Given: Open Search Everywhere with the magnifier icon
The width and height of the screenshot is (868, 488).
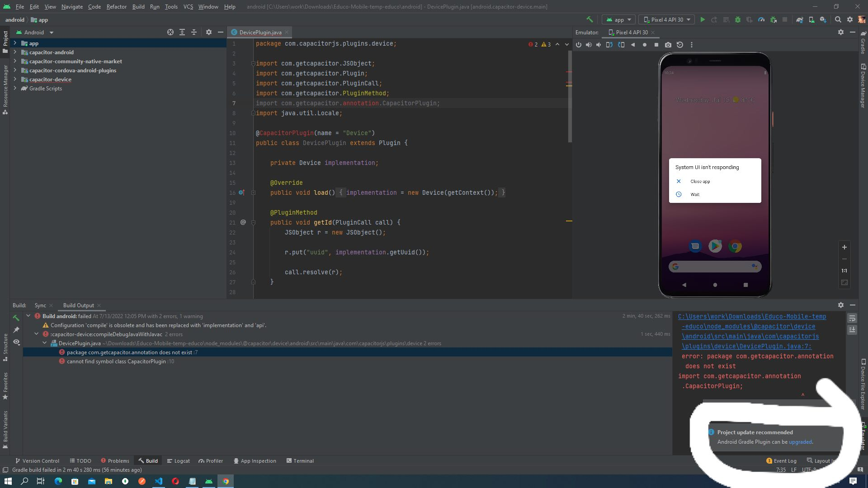Looking at the screenshot, I should pyautogui.click(x=838, y=19).
